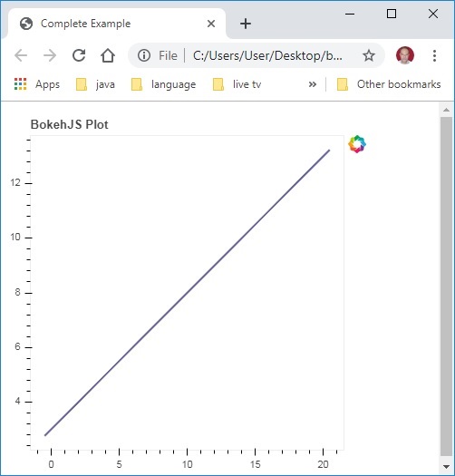Open a new tab with plus button
Image resolution: width=455 pixels, height=476 pixels.
[x=246, y=24]
